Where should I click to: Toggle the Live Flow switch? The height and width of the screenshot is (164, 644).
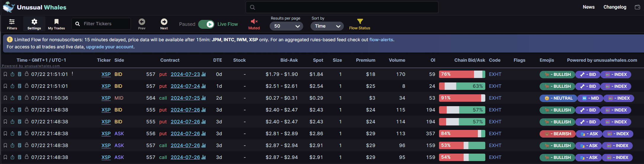pyautogui.click(x=206, y=24)
